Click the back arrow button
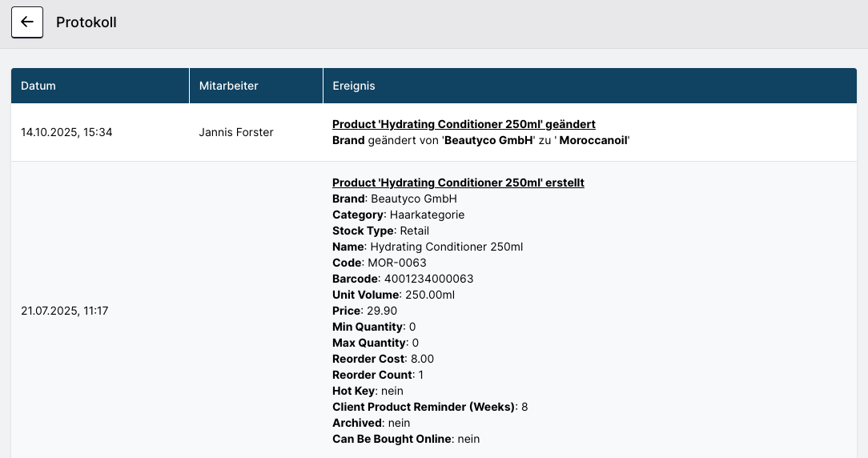 coord(27,22)
